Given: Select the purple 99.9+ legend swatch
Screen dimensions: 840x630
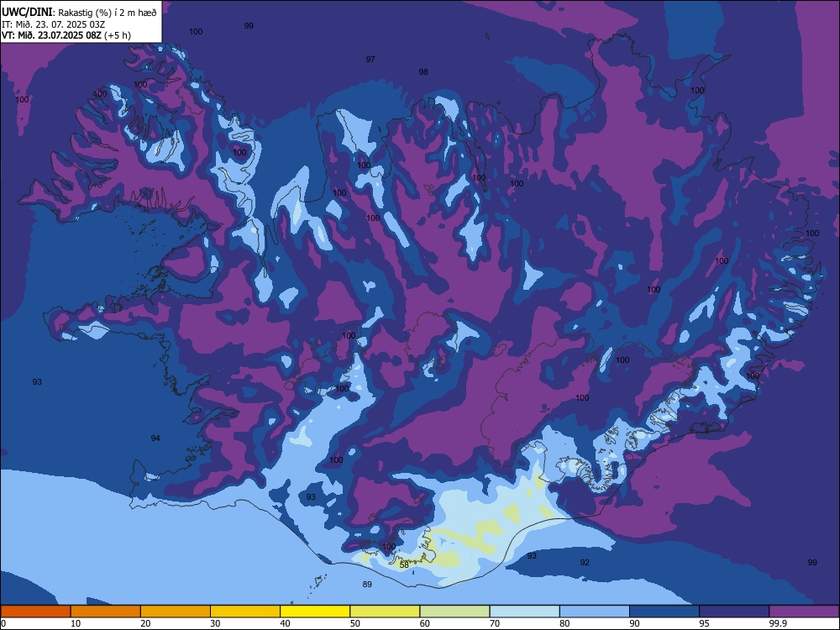Looking at the screenshot, I should [x=804, y=612].
